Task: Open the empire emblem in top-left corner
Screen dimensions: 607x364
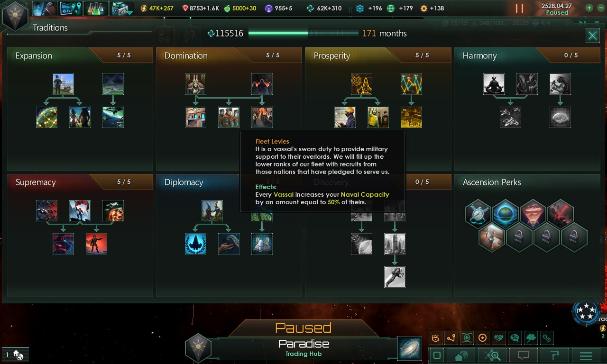Action: (14, 15)
